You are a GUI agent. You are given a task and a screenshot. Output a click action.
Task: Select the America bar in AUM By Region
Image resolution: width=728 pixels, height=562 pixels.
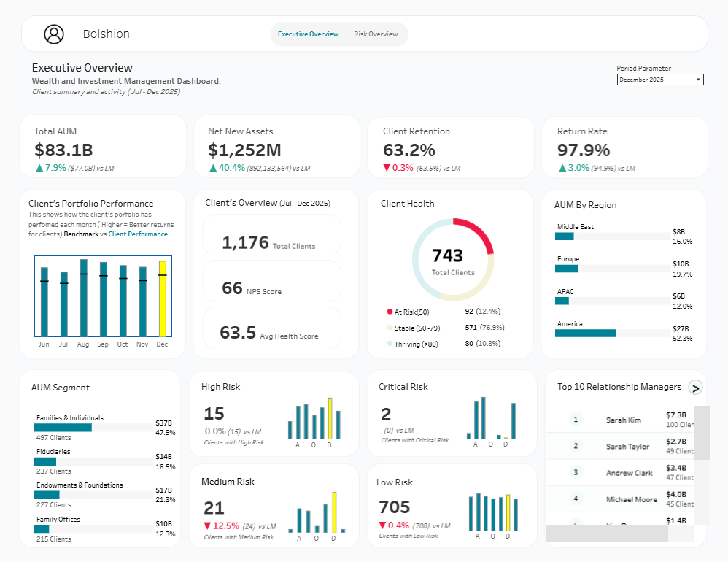[x=585, y=333]
